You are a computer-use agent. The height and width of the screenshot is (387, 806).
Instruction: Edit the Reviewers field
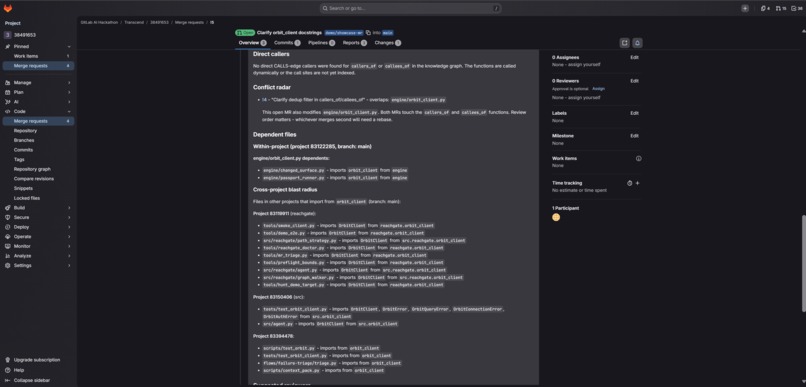[634, 81]
